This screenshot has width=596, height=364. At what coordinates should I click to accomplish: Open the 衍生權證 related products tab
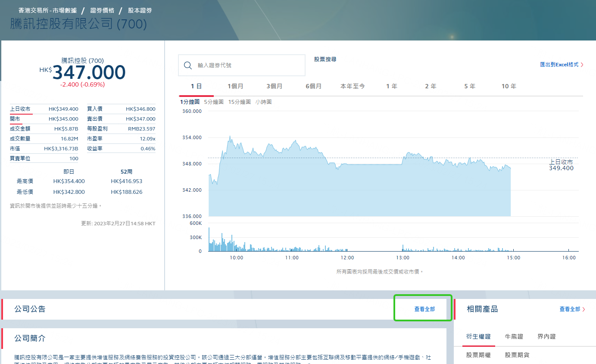click(478, 336)
